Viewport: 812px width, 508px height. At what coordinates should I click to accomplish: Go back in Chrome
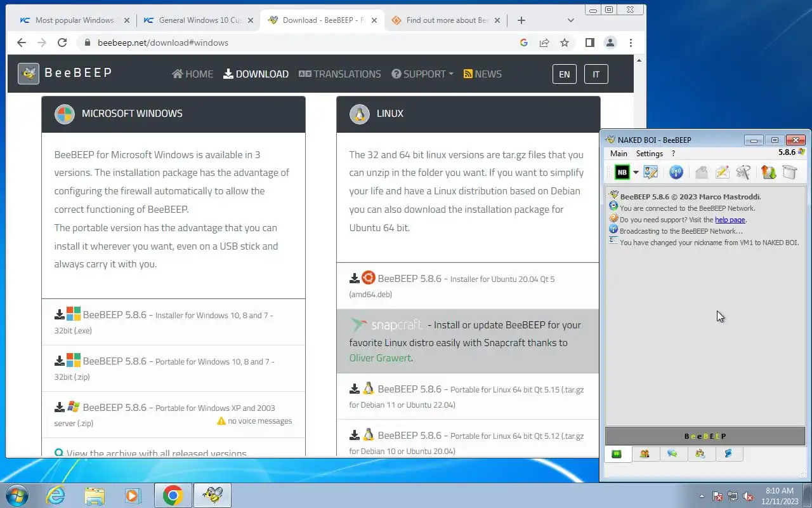click(x=22, y=43)
